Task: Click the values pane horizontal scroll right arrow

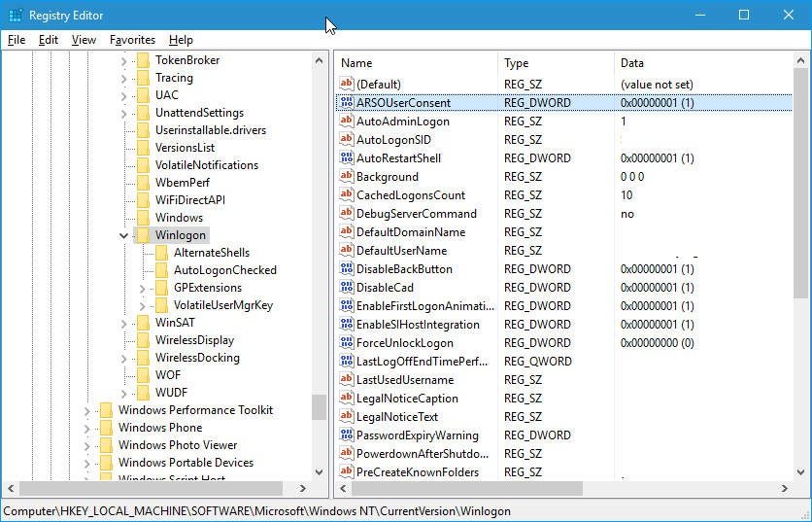Action: pos(785,488)
